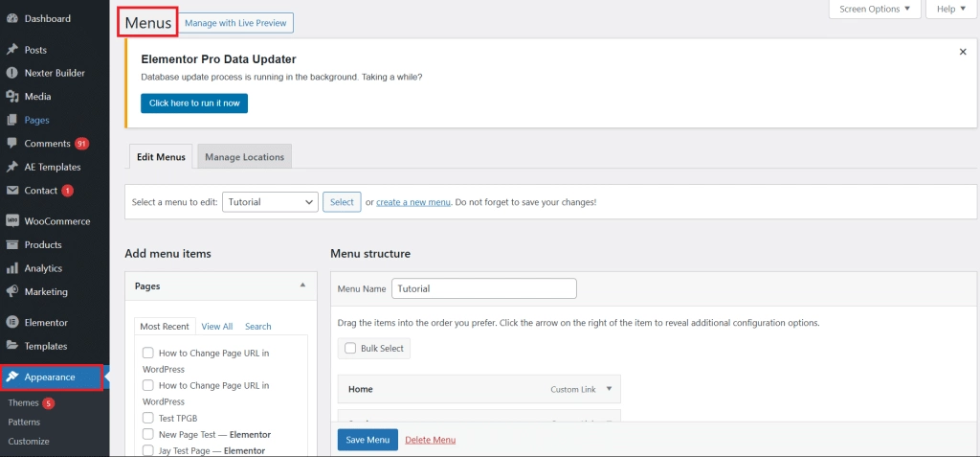Open Posts via its pin icon
980x457 pixels.
click(x=12, y=50)
